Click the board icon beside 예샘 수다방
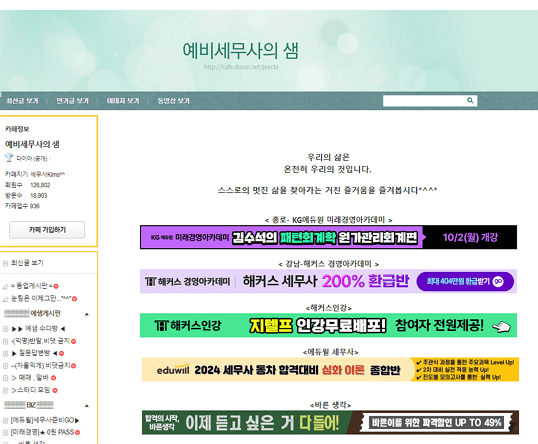The height and width of the screenshot is (444, 538). [x=5, y=329]
